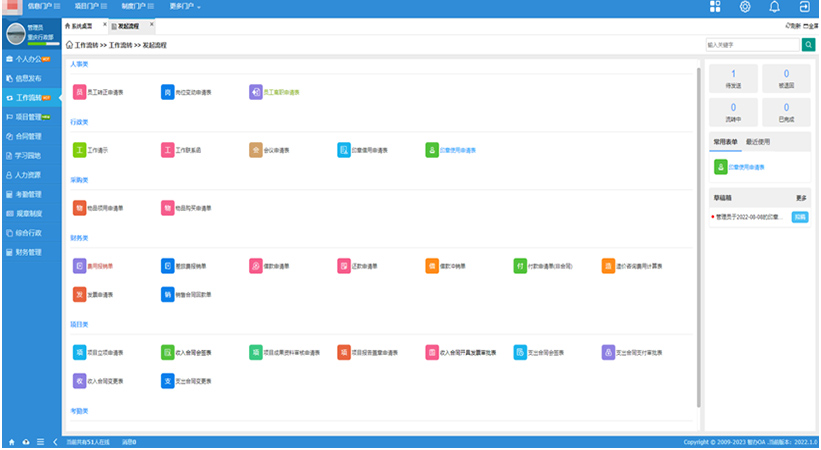
Task: Open the 已完成 count card
Action: [786, 112]
